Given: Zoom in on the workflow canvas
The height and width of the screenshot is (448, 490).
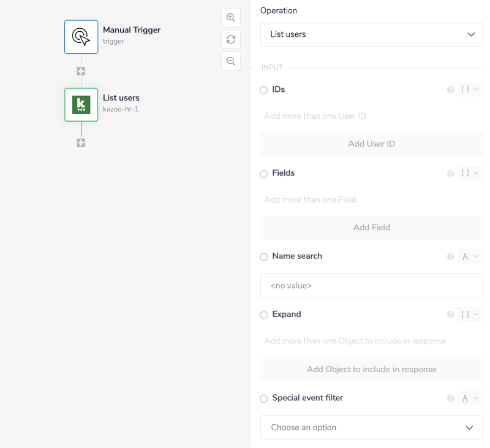Looking at the screenshot, I should click(x=231, y=18).
